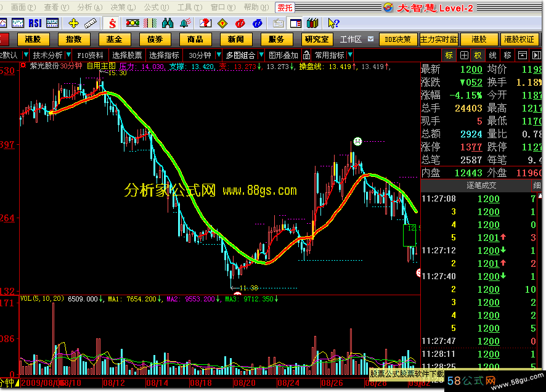Screen dimensions: 546x392
Task: Toggle the padlock beside 图形叠加
Action: tap(306, 55)
